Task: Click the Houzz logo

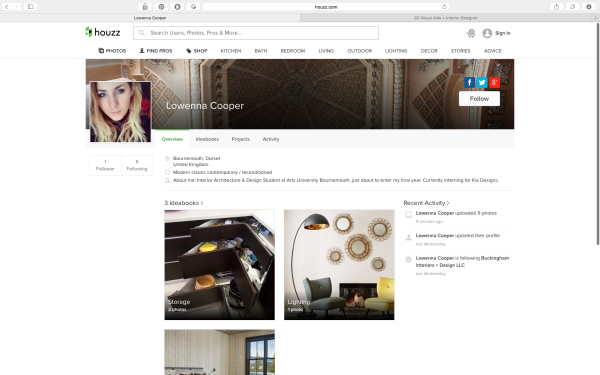Action: (x=103, y=33)
